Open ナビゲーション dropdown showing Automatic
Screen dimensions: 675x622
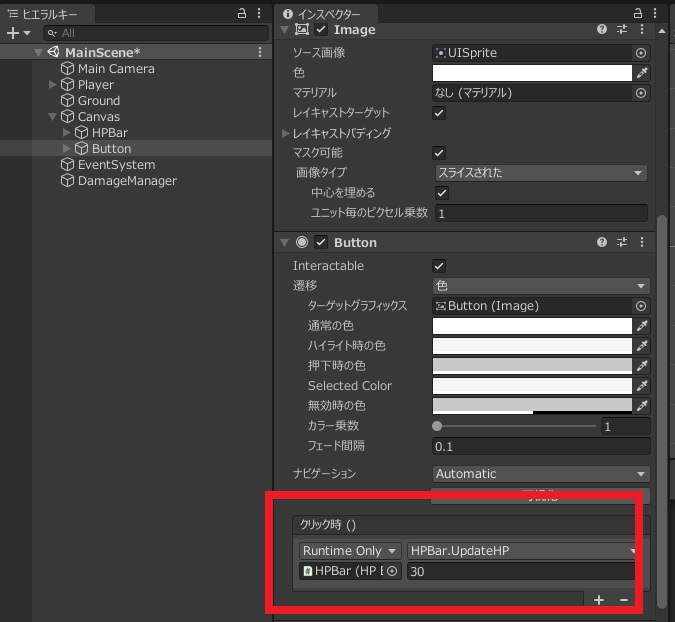[x=541, y=474]
